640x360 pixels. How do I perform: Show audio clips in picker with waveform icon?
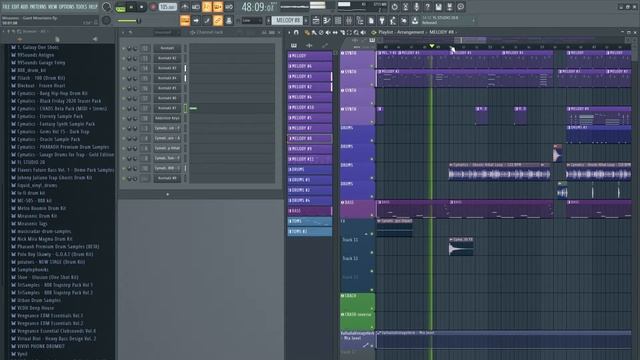coord(309,45)
